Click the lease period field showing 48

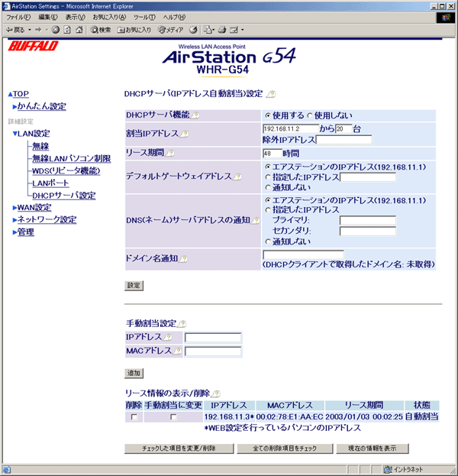pos(273,154)
